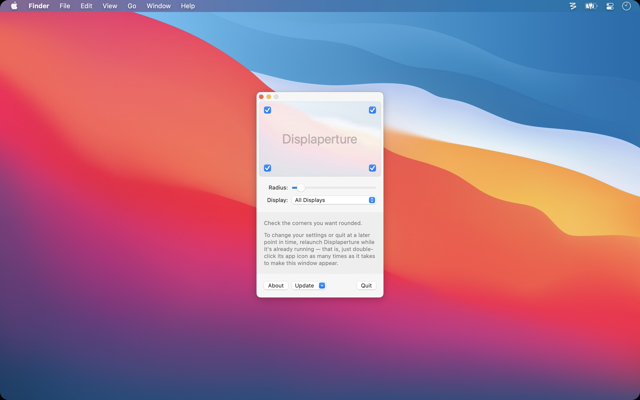This screenshot has height=400, width=640.
Task: Click the 'Radius:' label
Action: [278, 188]
